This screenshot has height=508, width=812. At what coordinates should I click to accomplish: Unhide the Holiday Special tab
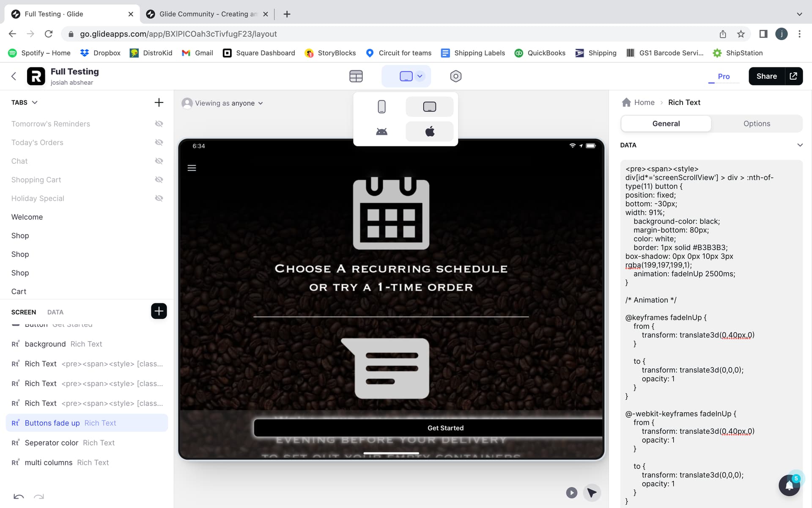(159, 198)
